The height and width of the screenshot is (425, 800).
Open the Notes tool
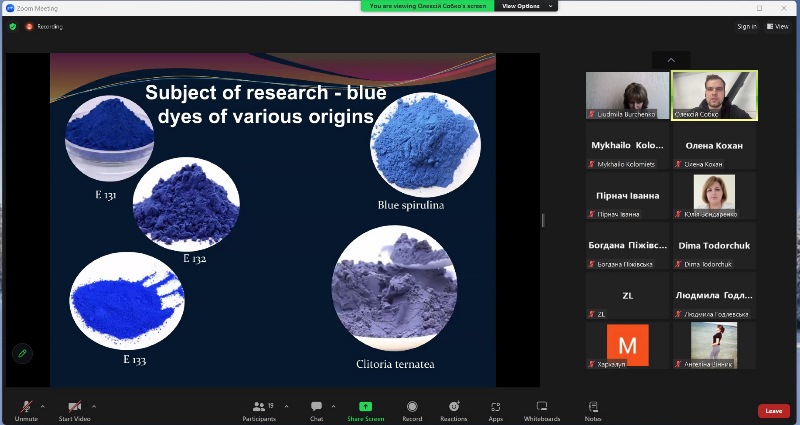tap(593, 408)
